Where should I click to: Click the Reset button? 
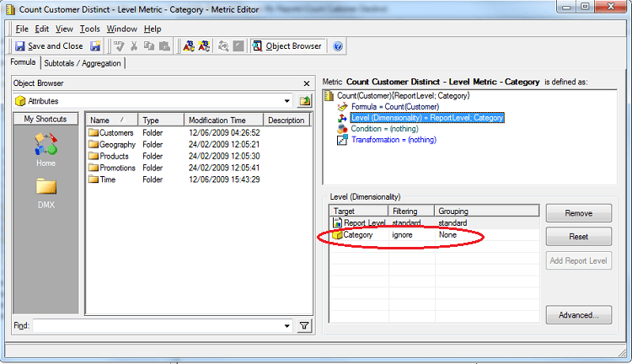pos(578,237)
